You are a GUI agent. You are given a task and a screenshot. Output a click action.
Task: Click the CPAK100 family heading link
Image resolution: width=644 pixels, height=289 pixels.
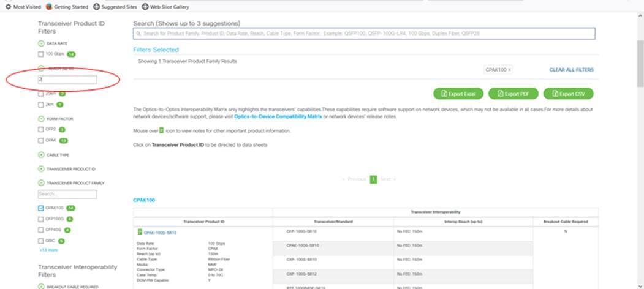click(x=144, y=200)
